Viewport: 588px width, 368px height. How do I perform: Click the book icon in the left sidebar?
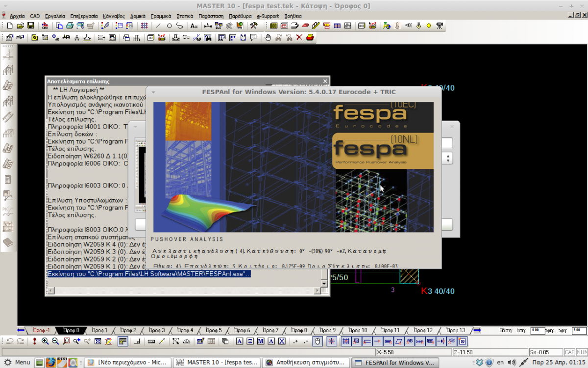[x=8, y=242]
